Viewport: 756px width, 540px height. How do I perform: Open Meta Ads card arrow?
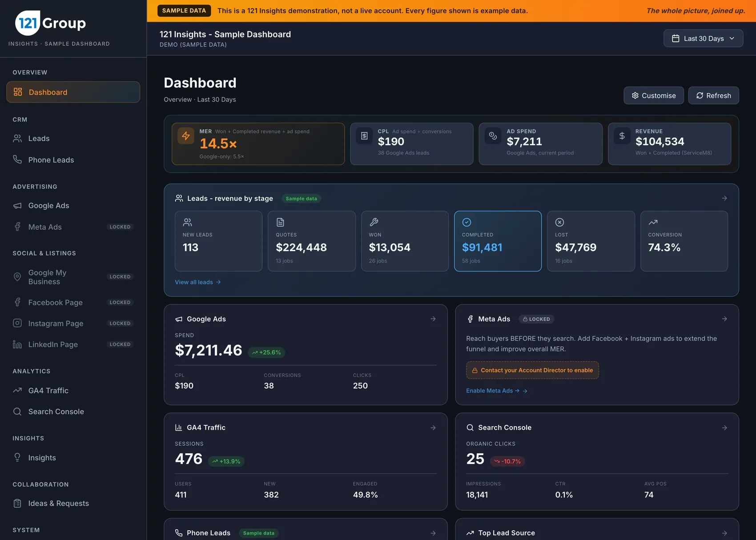[724, 319]
